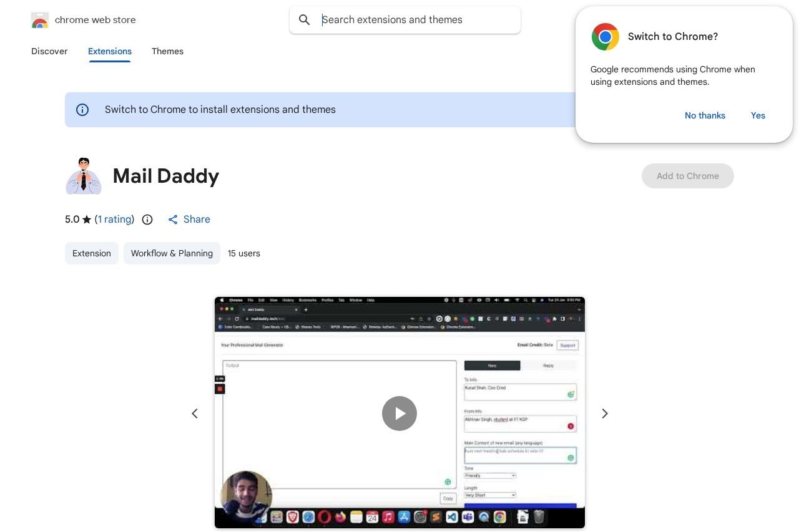Screen dimensions: 799x532
Task: Open the Discover tab
Action: (x=49, y=51)
